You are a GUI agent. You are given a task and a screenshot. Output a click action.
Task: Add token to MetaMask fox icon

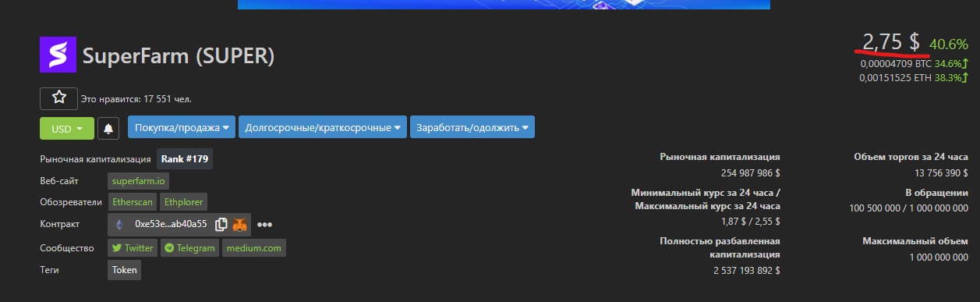(x=240, y=224)
